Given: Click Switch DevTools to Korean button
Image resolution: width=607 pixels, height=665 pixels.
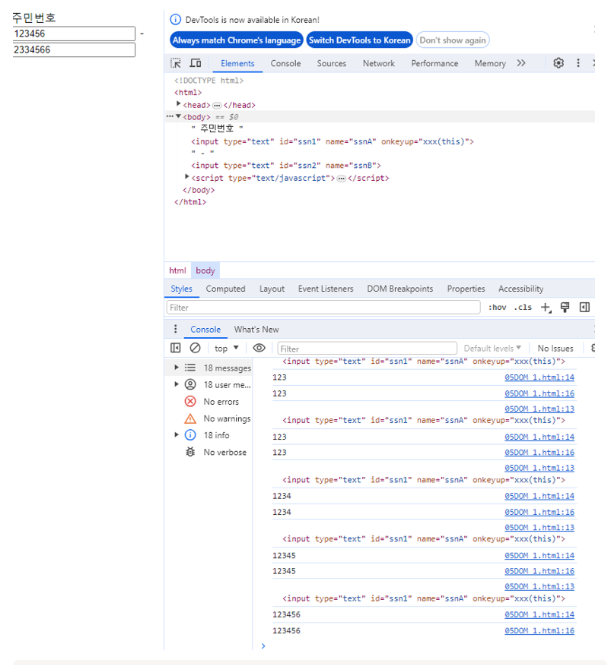Looking at the screenshot, I should (359, 40).
